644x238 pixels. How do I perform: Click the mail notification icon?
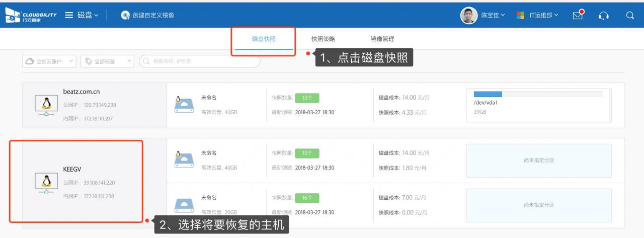coord(578,16)
